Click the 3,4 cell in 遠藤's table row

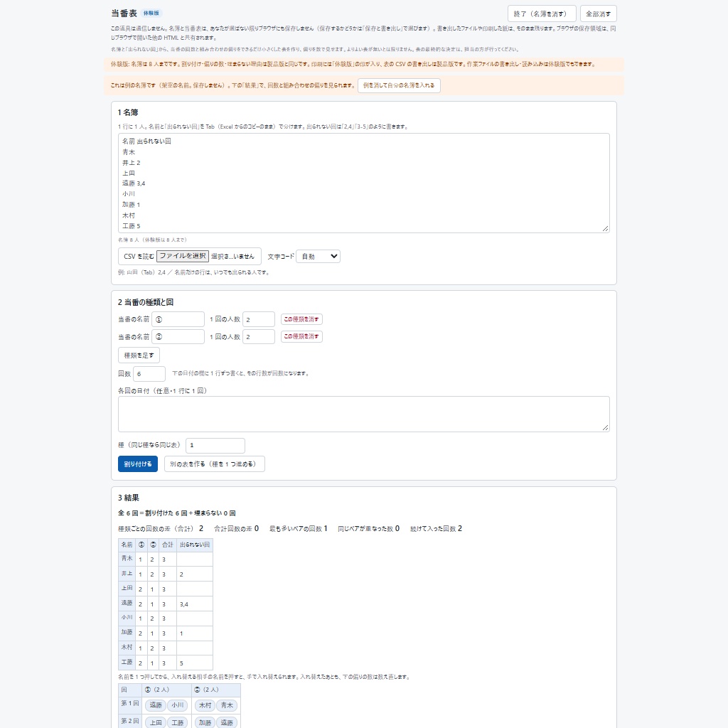click(x=195, y=604)
